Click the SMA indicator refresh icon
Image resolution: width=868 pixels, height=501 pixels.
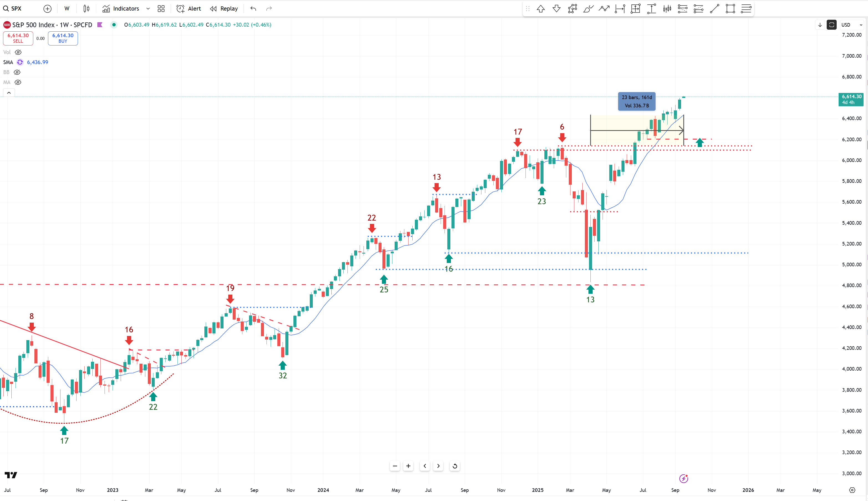[x=20, y=62]
